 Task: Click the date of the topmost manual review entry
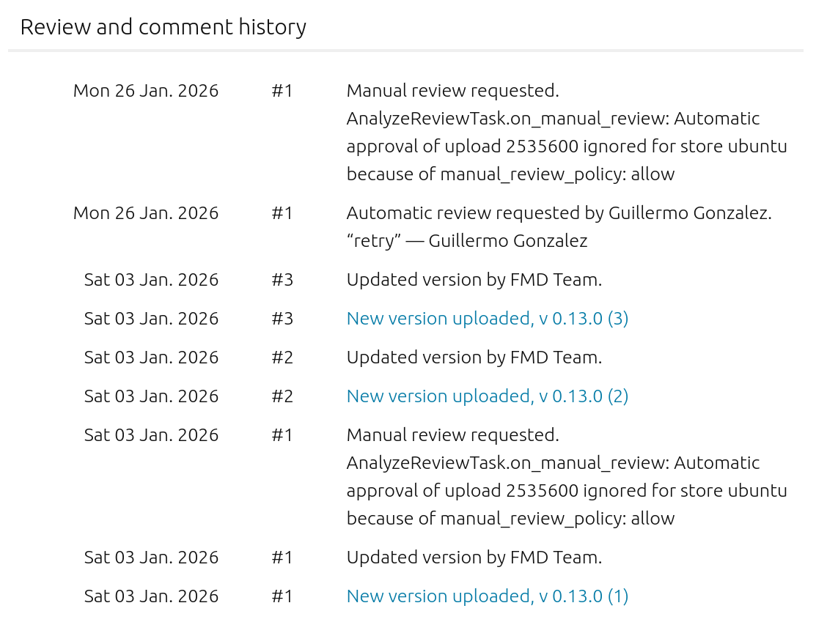coord(146,91)
